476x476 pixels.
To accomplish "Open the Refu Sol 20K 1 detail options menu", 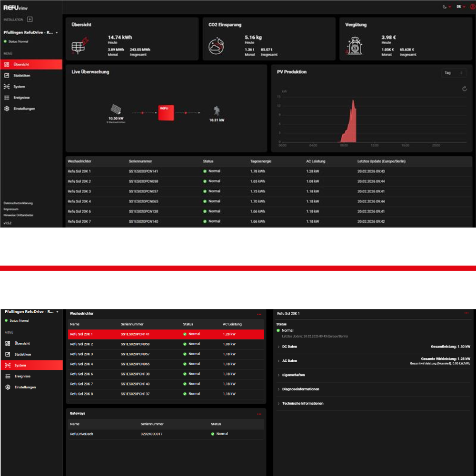I will [466, 313].
